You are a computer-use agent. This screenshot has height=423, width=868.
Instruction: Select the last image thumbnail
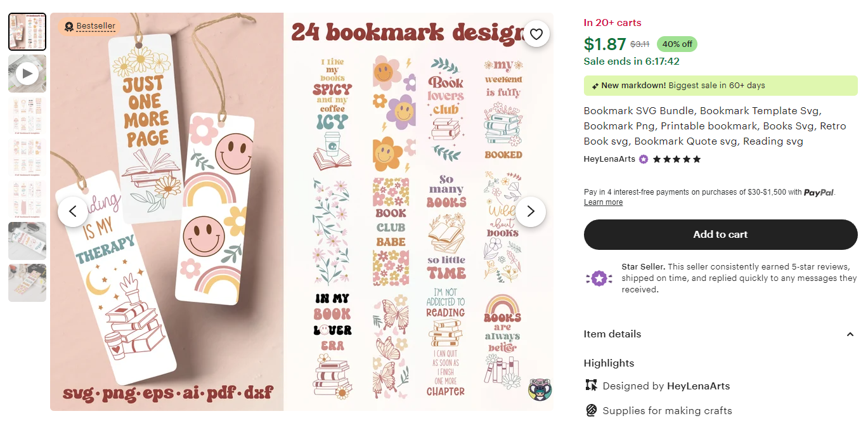tap(27, 283)
